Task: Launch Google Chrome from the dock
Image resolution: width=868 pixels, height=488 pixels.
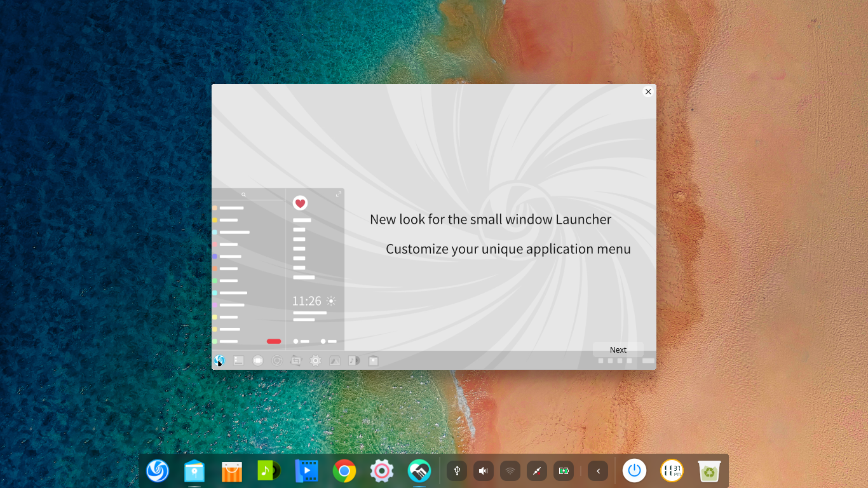Action: (344, 471)
